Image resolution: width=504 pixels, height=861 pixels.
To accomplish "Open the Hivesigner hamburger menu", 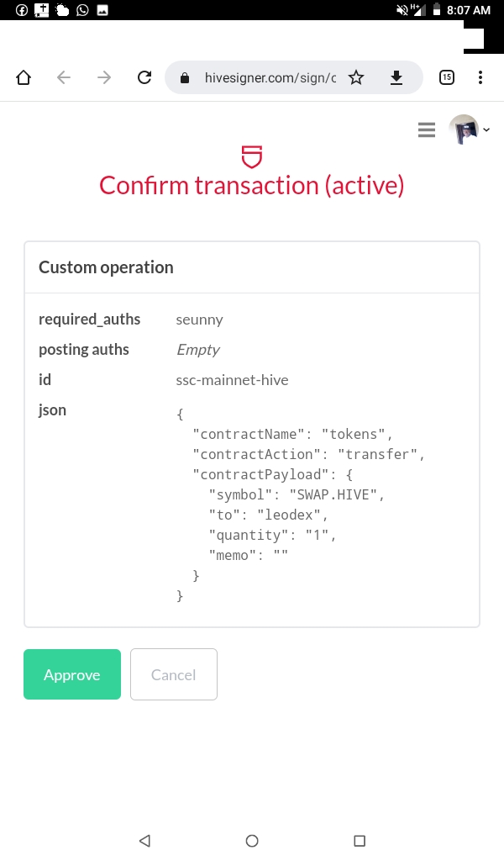I will pyautogui.click(x=426, y=130).
